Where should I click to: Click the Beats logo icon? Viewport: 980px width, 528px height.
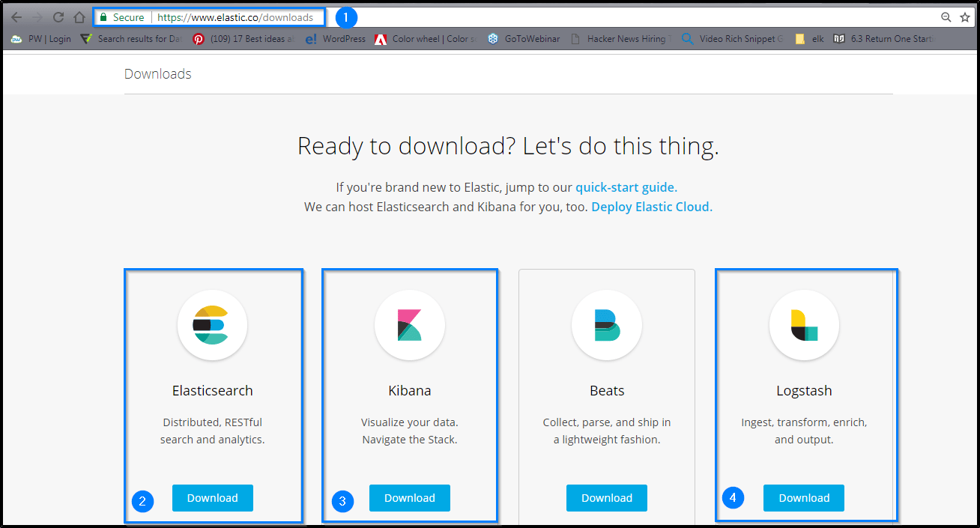(607, 325)
